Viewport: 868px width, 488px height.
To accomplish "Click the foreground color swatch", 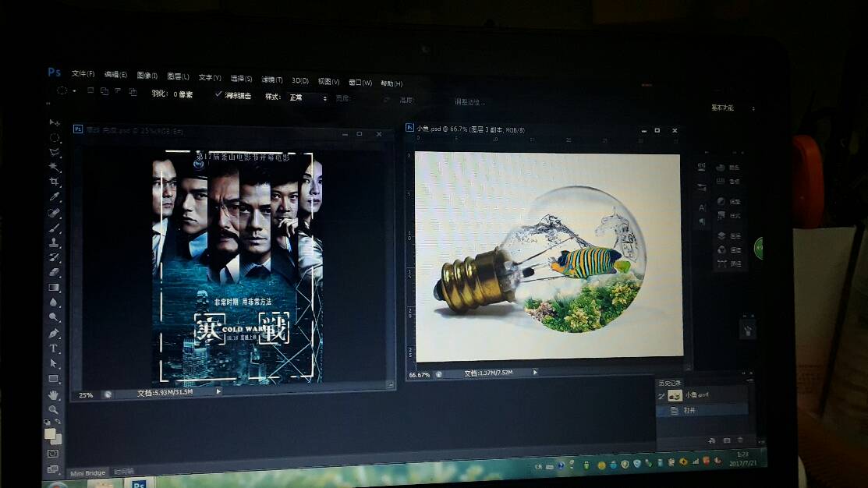I will [50, 433].
